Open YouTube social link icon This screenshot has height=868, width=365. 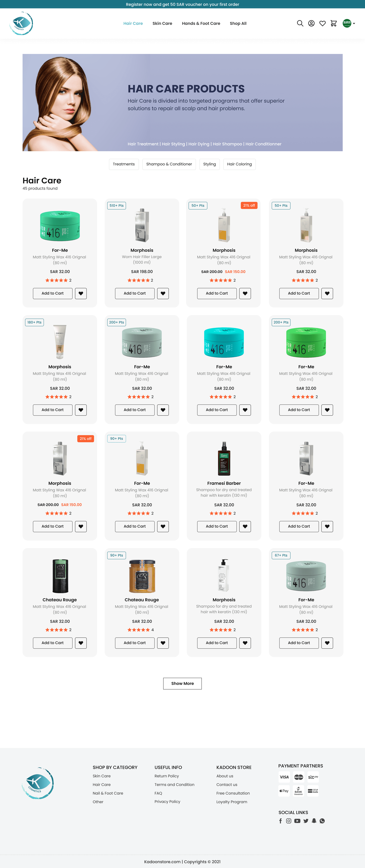coord(297,821)
